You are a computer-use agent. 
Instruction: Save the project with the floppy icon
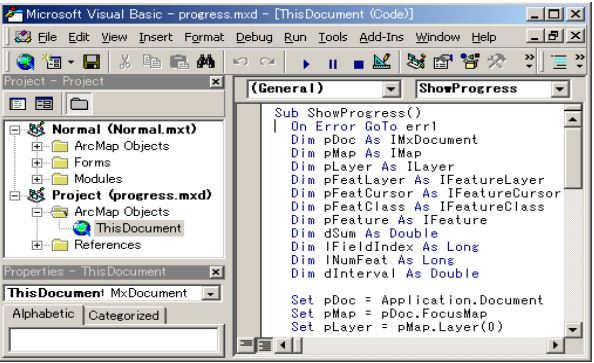[x=91, y=62]
